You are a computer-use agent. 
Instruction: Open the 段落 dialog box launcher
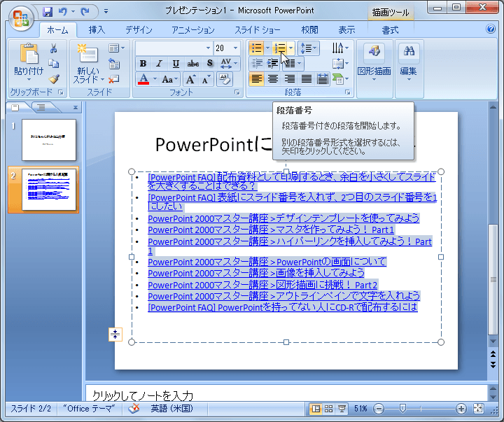click(x=347, y=92)
